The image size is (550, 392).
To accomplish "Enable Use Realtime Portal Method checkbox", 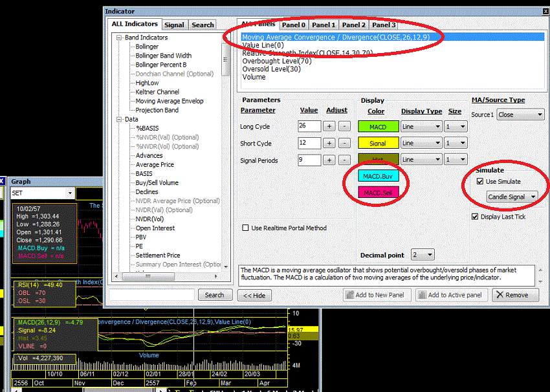I will coord(246,228).
